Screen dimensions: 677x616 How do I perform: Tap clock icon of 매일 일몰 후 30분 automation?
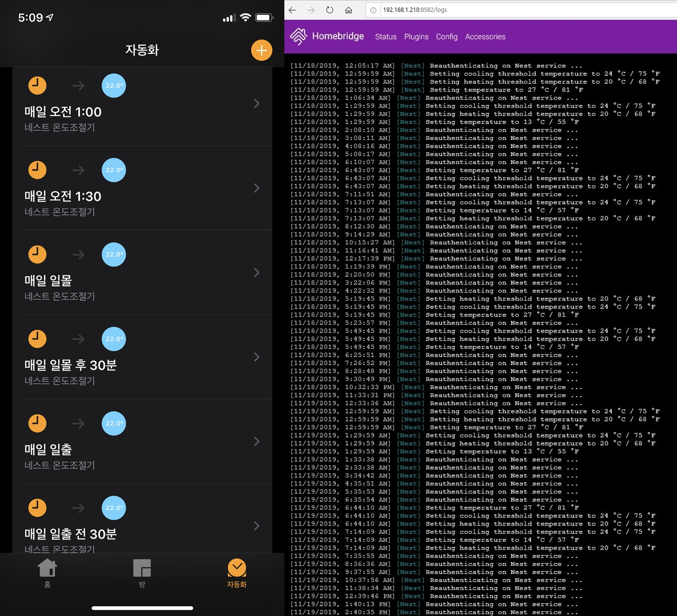pyautogui.click(x=38, y=338)
